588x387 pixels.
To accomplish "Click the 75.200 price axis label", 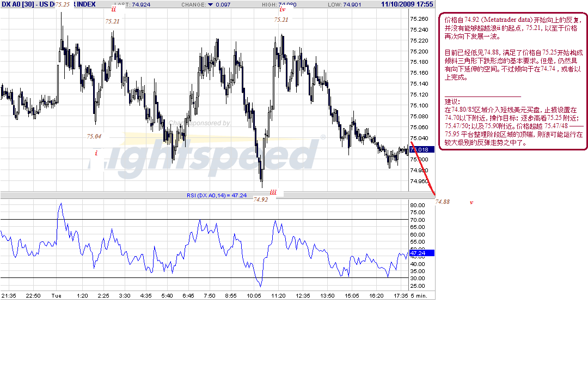I will pos(419,51).
